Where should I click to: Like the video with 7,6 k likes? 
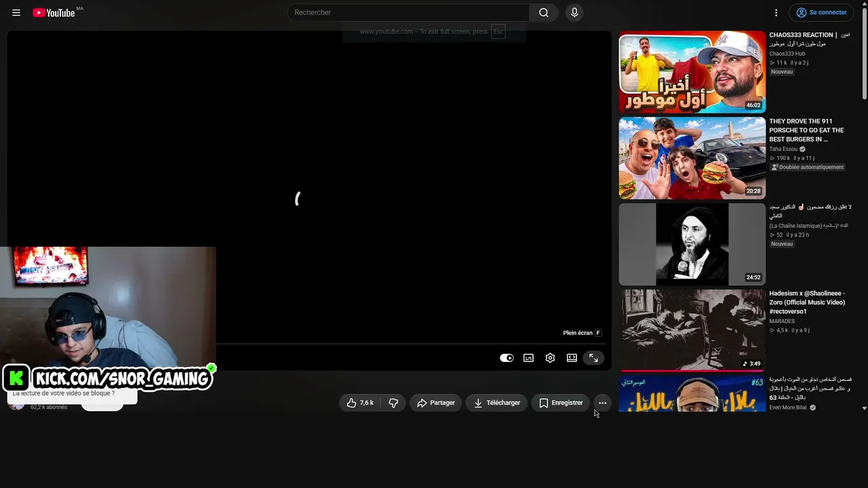(x=360, y=403)
